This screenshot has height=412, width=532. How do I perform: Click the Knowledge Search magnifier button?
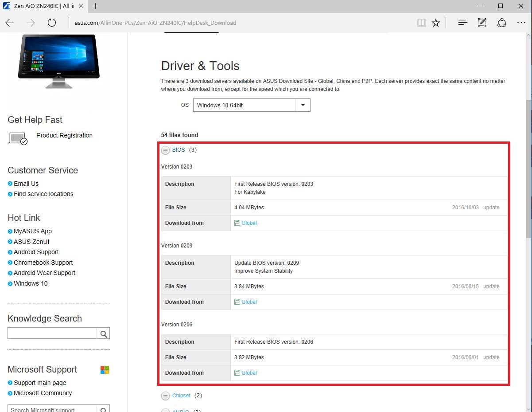click(104, 334)
